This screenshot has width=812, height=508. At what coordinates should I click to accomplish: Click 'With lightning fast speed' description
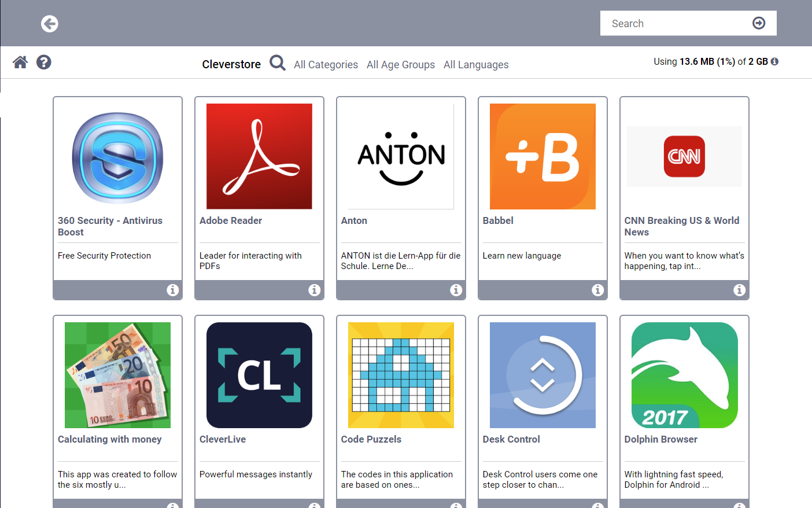(x=674, y=480)
